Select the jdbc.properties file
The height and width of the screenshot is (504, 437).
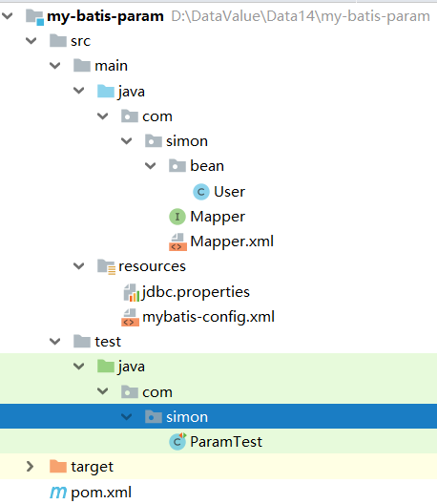pyautogui.click(x=196, y=292)
